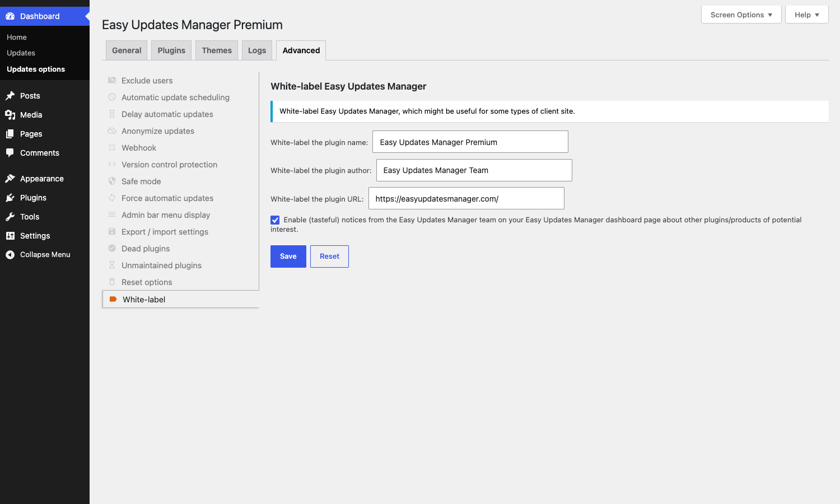Switch to the Themes tab

tap(217, 50)
